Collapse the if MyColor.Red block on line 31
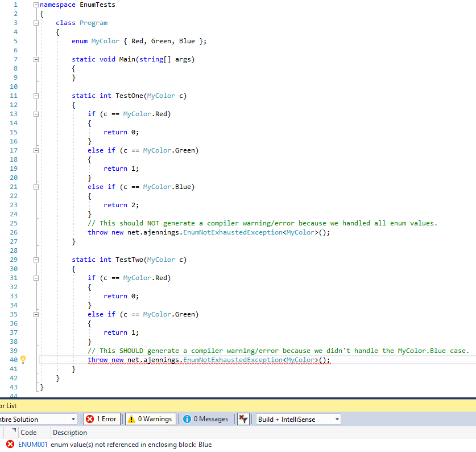 pyautogui.click(x=36, y=278)
